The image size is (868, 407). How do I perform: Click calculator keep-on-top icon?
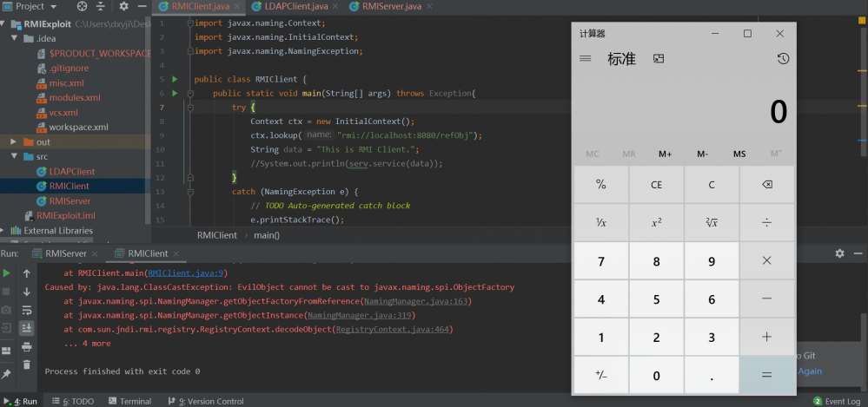coord(659,59)
